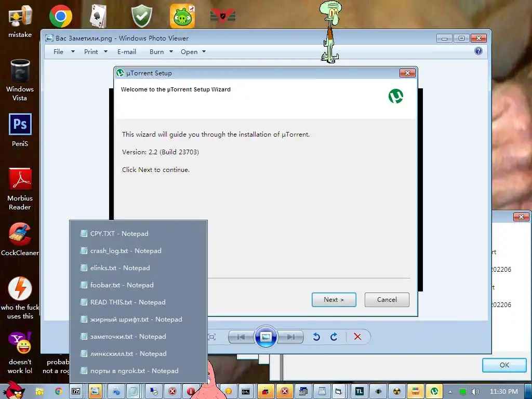Select READ THIS.txt - Notepad entry
Screen dimensions: 532x399
[x=138, y=302]
